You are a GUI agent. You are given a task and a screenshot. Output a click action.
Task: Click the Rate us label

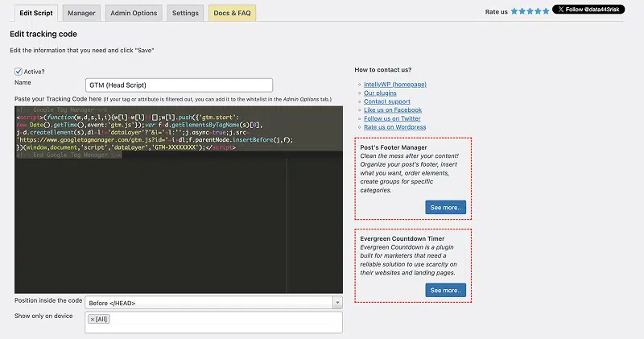click(496, 12)
